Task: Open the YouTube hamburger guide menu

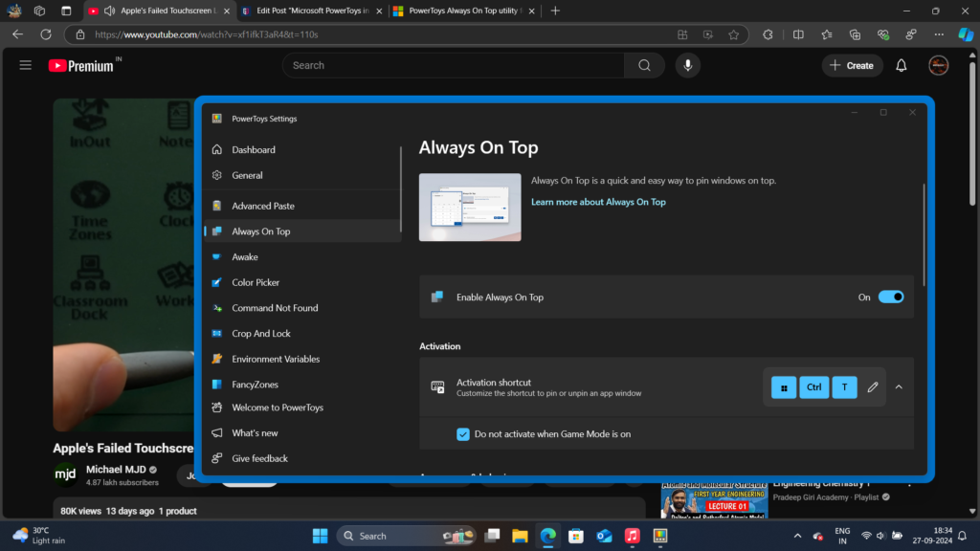Action: click(25, 65)
